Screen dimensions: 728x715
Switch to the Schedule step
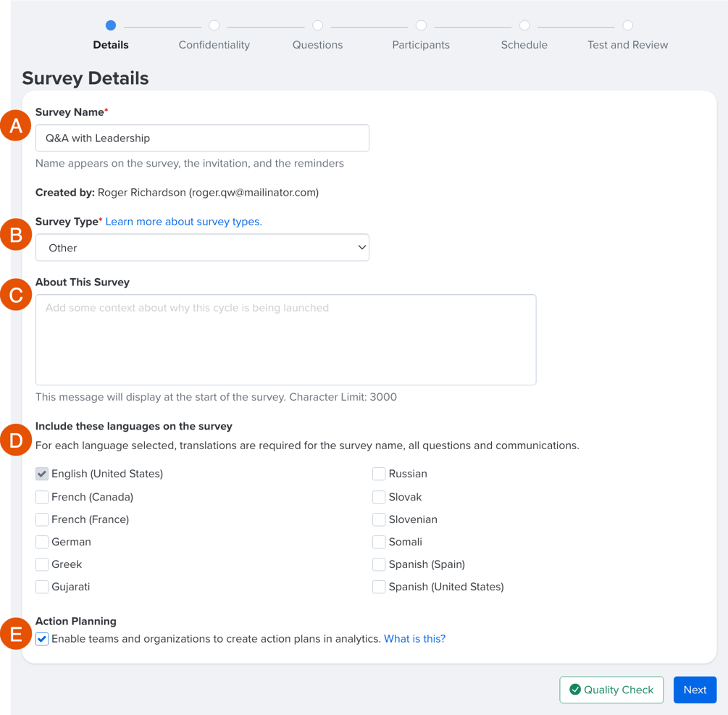tap(524, 24)
